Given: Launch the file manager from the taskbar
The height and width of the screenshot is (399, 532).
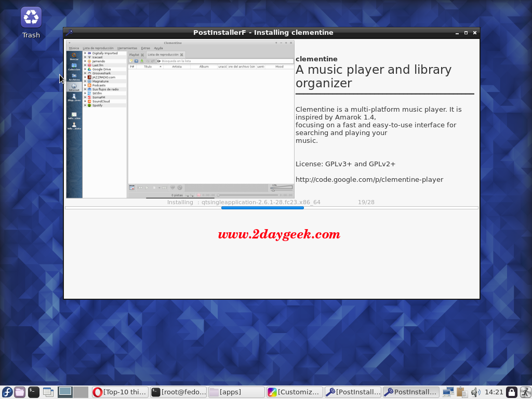Looking at the screenshot, I should click(x=20, y=392).
